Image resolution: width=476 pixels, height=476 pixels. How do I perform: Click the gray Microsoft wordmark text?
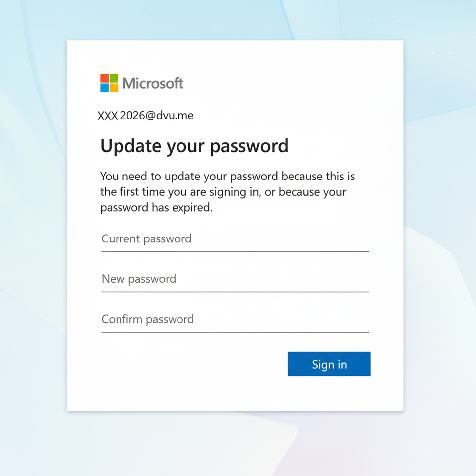point(153,83)
